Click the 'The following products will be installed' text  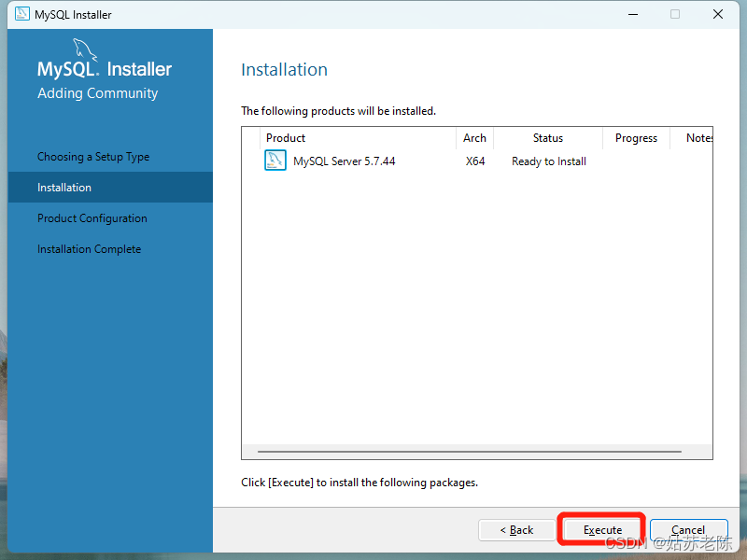(338, 111)
